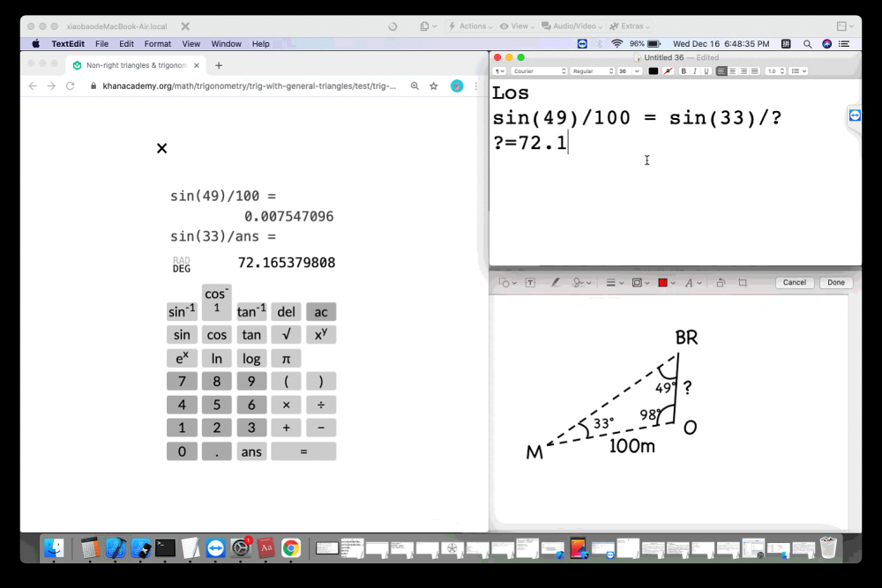Toggle Bold formatting in TextEdit
The height and width of the screenshot is (588, 882).
[x=684, y=71]
